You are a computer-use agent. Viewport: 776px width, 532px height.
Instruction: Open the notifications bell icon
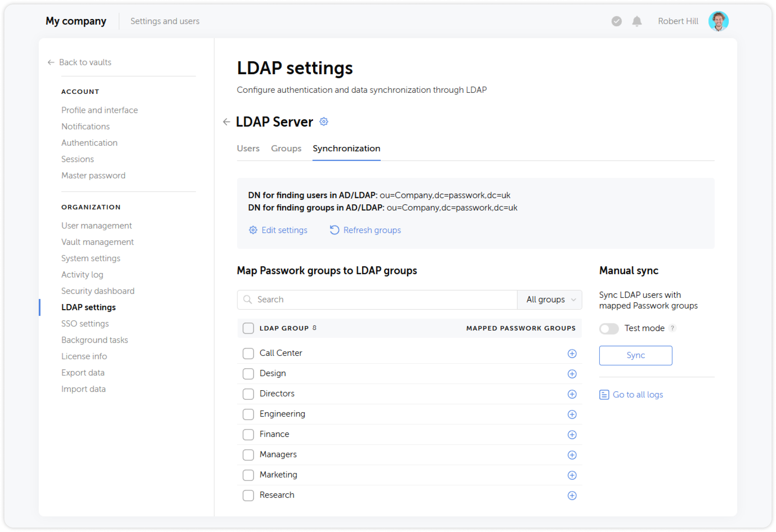pos(637,21)
